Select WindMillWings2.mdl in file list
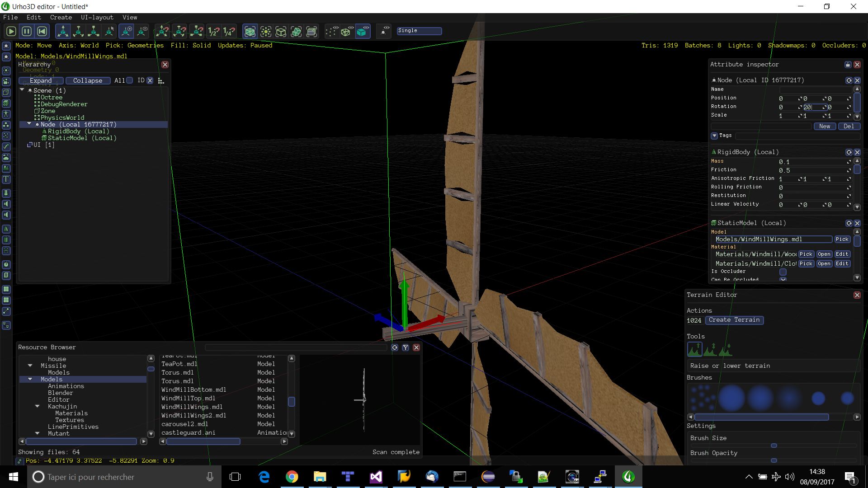Image resolution: width=868 pixels, height=488 pixels. (193, 415)
